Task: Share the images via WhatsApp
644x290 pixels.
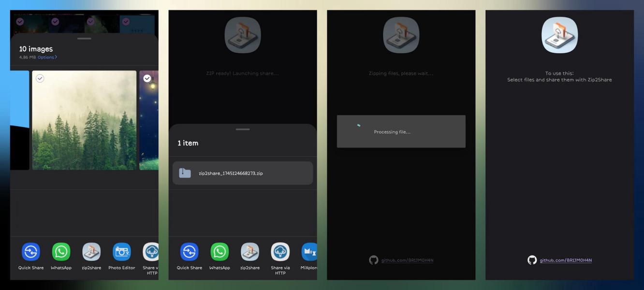Action: tap(61, 251)
